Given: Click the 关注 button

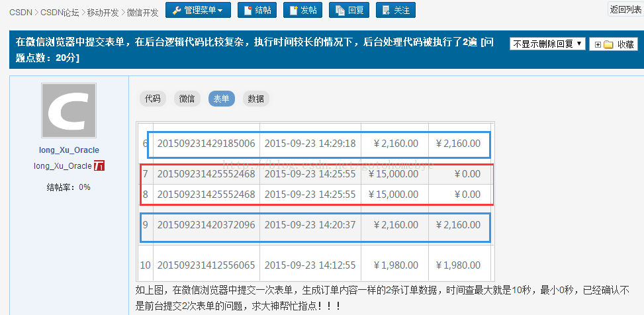Looking at the screenshot, I should 396,11.
